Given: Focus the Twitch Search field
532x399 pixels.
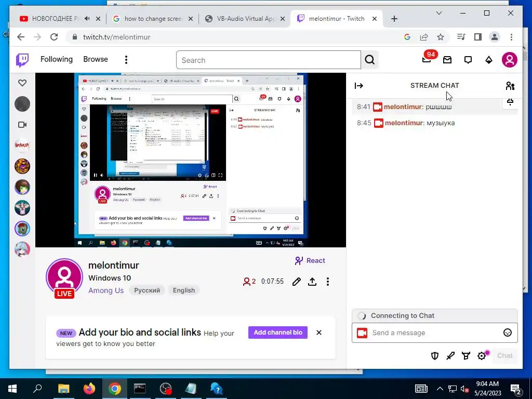Looking at the screenshot, I should [x=269, y=60].
